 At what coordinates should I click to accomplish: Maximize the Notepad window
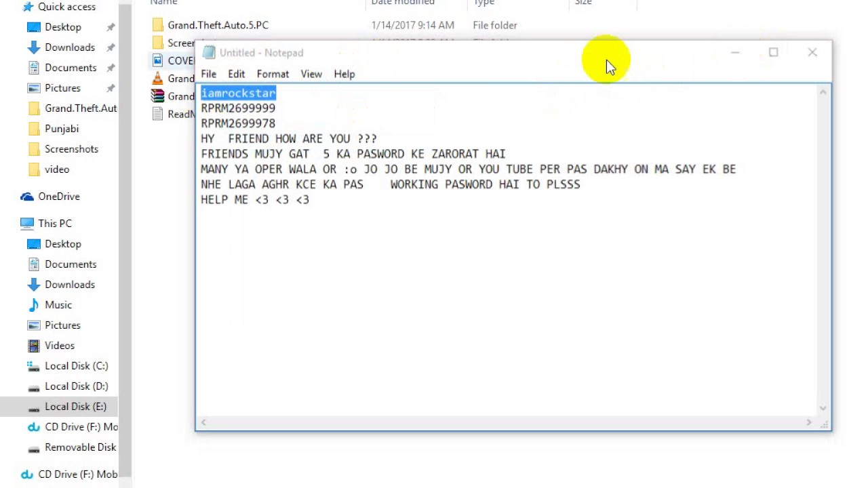point(773,53)
